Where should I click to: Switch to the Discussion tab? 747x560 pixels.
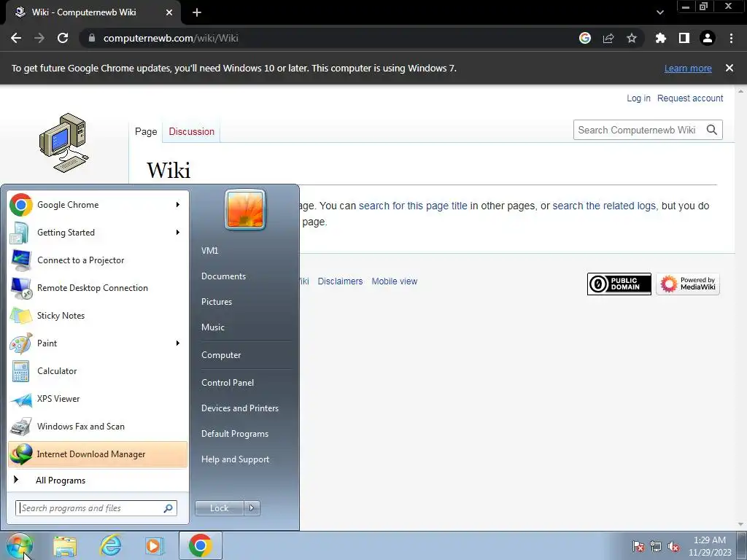click(x=192, y=131)
